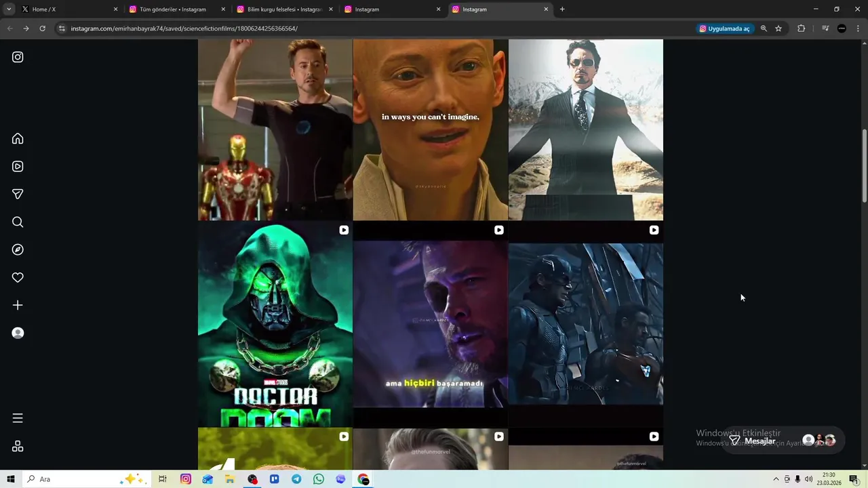Close the Home / X tab
This screenshot has height=488, width=868.
click(115, 9)
